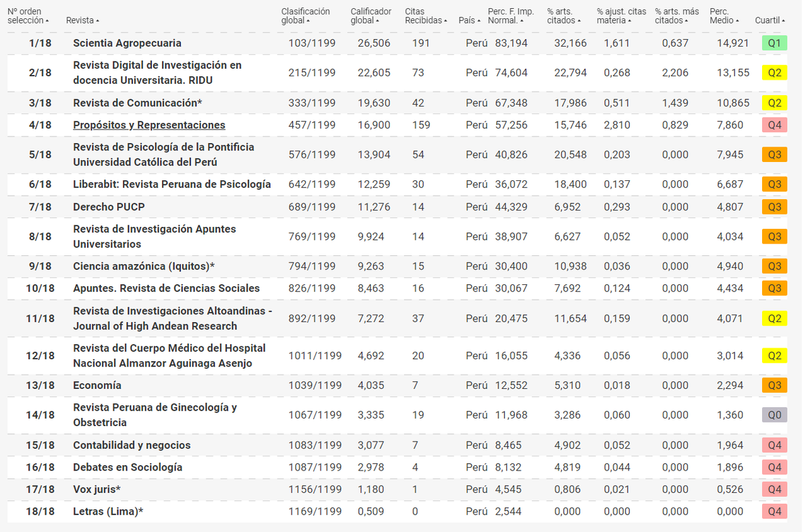Select calificador value 0,509
Image resolution: width=810 pixels, height=532 pixels.
[371, 512]
